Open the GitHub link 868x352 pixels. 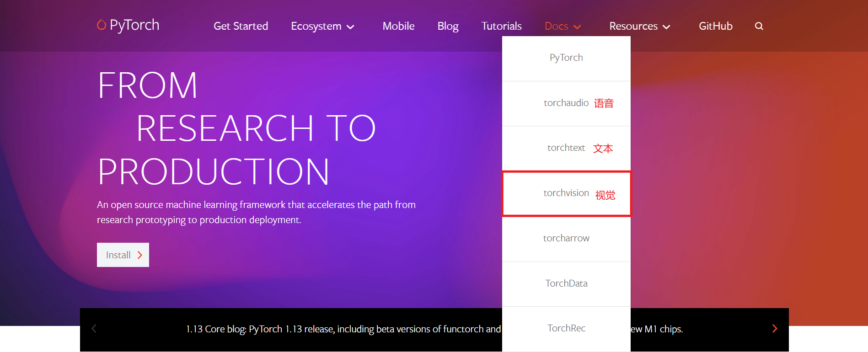[715, 27]
